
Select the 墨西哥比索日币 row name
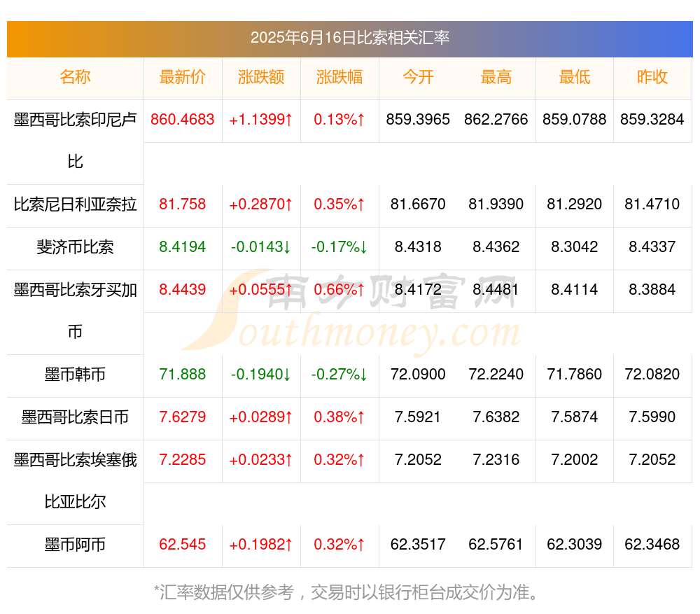tap(75, 417)
